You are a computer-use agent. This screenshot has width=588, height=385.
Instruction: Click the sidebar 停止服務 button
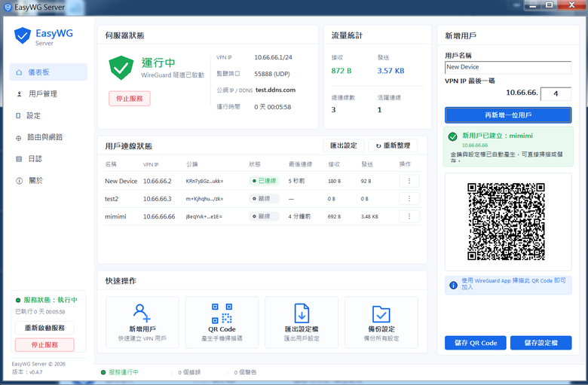[44, 345]
